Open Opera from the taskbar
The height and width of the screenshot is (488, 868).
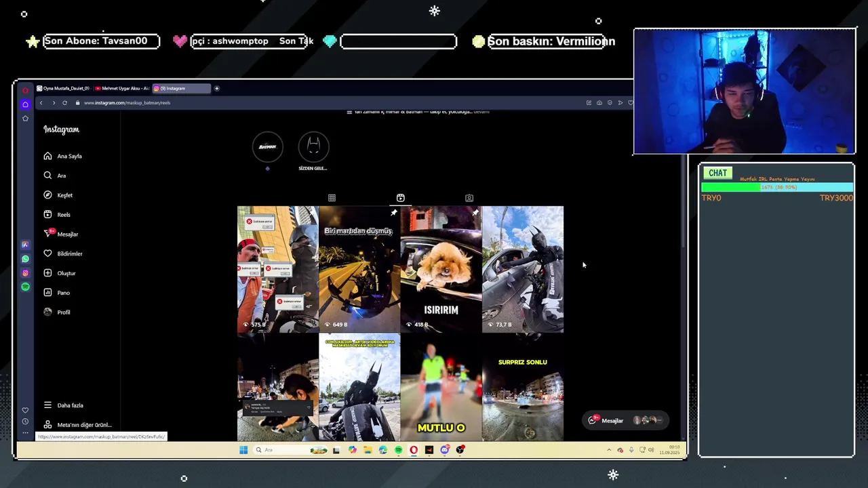(414, 450)
